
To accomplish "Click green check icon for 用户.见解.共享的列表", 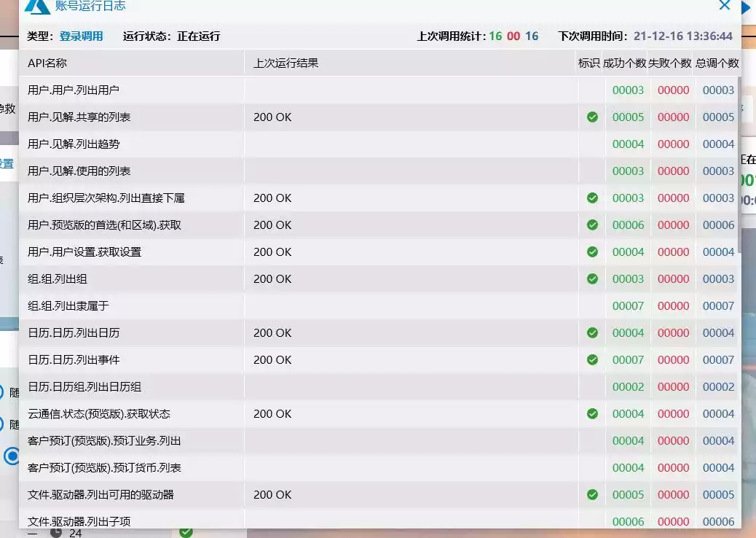I will (x=592, y=117).
